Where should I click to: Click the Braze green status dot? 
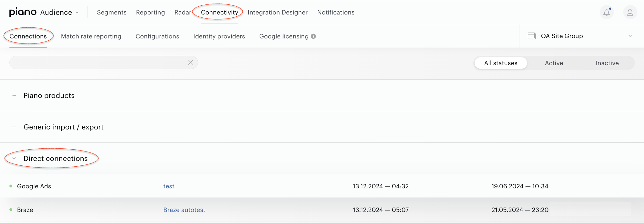(x=11, y=210)
